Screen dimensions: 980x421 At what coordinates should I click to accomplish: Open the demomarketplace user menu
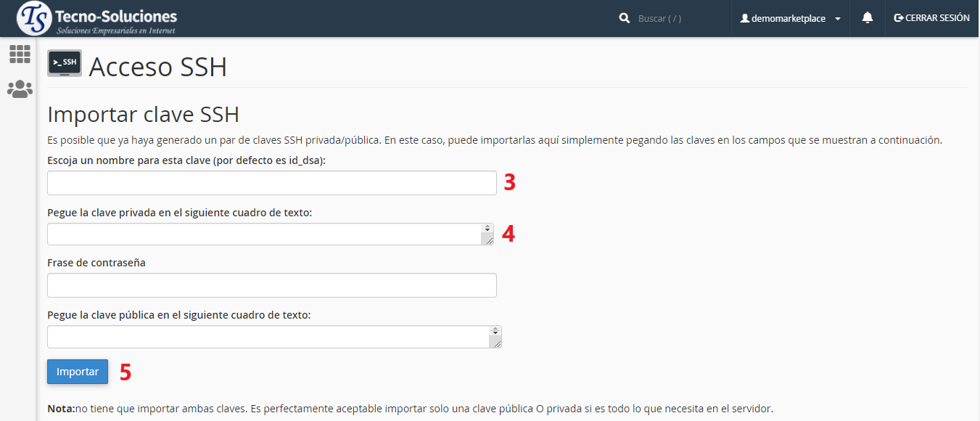point(788,19)
